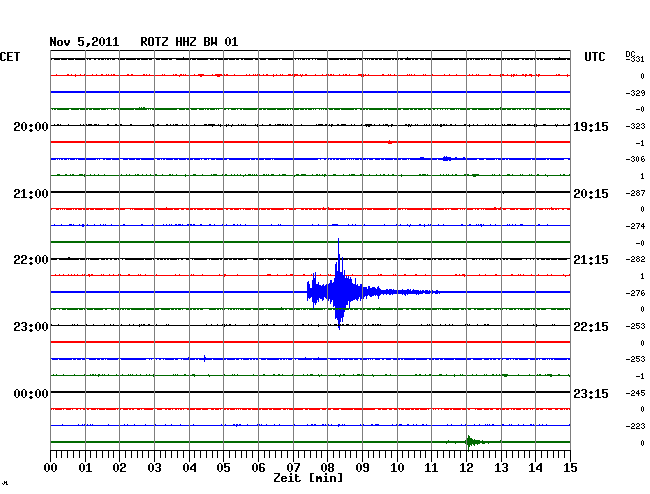Click minute 02 on the time axis
Viewport: 650px width, 494px height.
coord(119,467)
